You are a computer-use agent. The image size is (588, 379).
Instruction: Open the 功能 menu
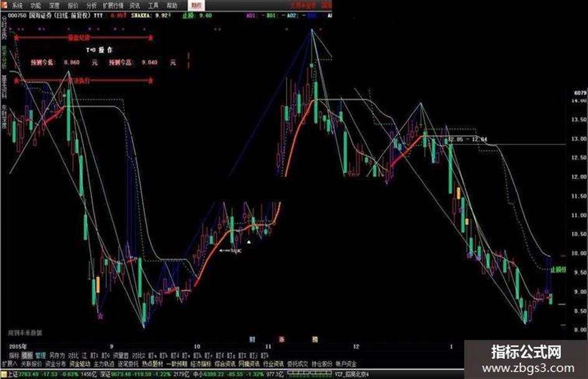(35, 6)
